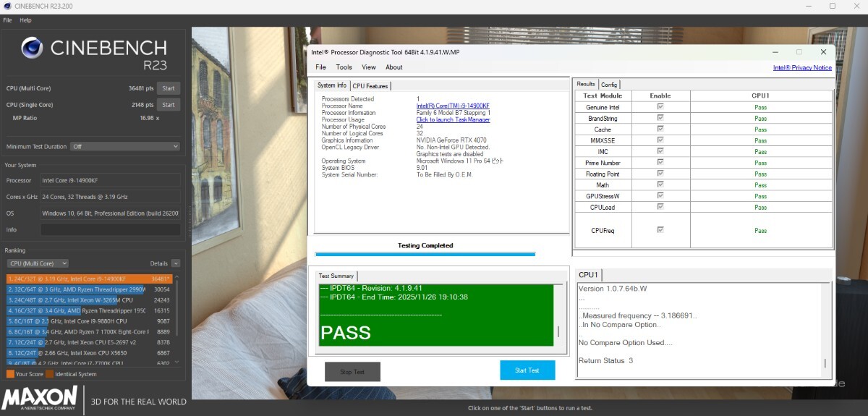868x416 pixels.
Task: Click the Cinebench title bar app icon
Action: point(7,6)
